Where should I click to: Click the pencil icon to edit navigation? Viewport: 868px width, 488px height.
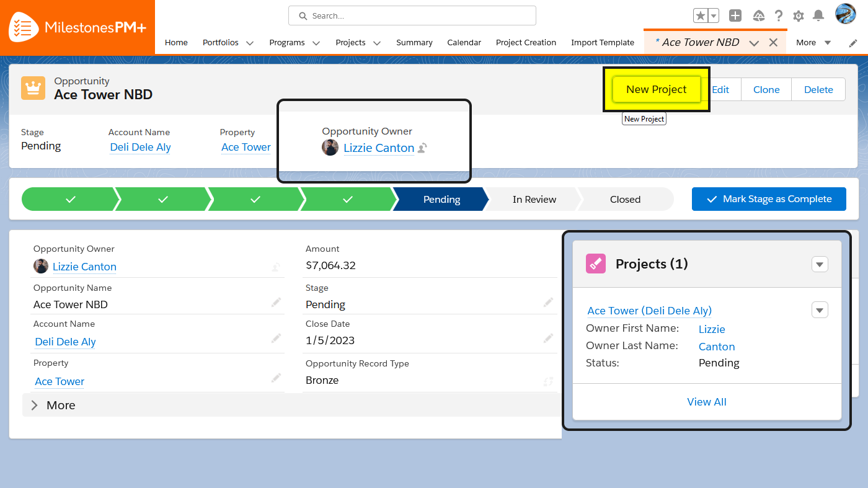coord(853,43)
